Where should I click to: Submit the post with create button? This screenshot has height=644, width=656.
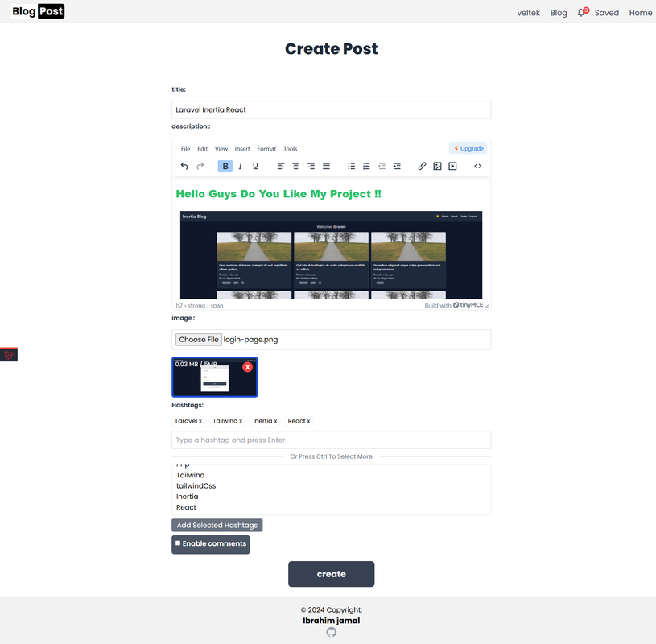click(x=332, y=574)
